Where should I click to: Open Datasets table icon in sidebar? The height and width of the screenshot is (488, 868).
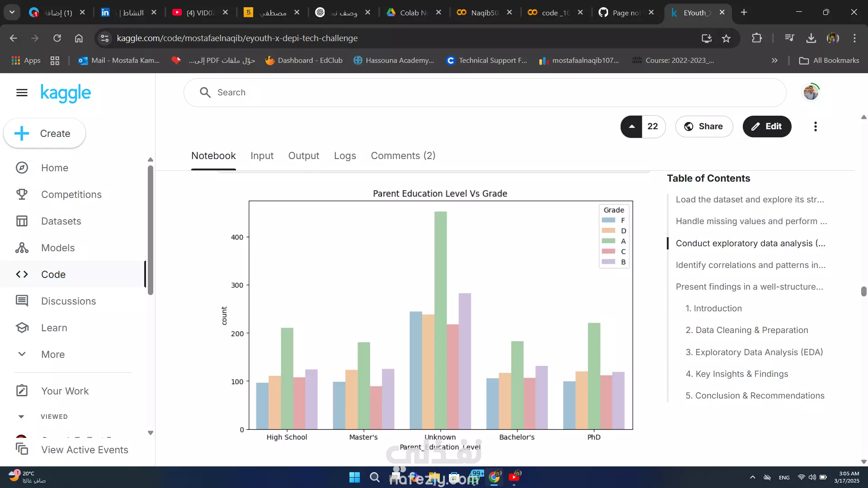pos(22,221)
